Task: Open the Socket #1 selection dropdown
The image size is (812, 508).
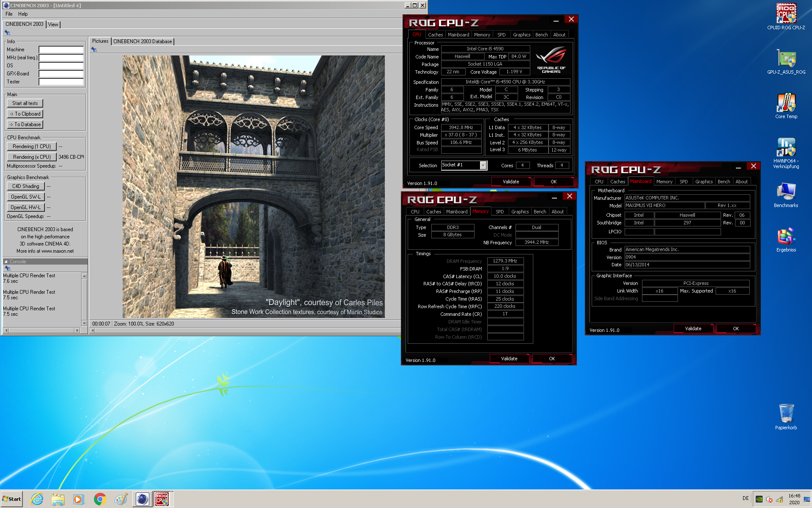Action: [x=483, y=166]
